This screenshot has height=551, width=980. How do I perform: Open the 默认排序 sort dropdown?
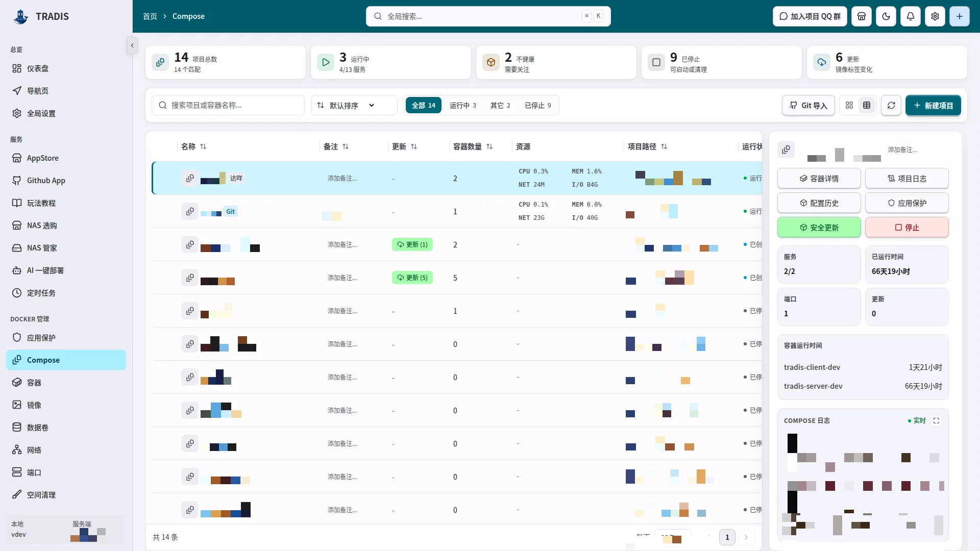tap(354, 105)
